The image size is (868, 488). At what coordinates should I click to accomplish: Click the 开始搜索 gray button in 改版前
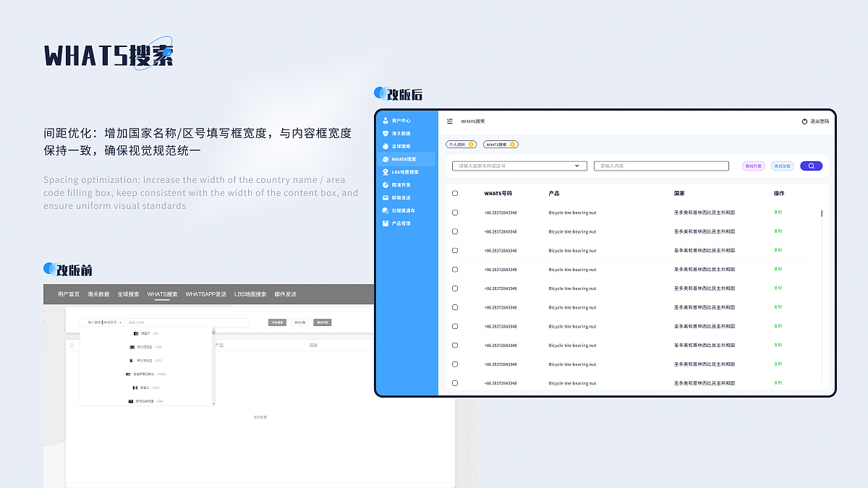tap(277, 322)
